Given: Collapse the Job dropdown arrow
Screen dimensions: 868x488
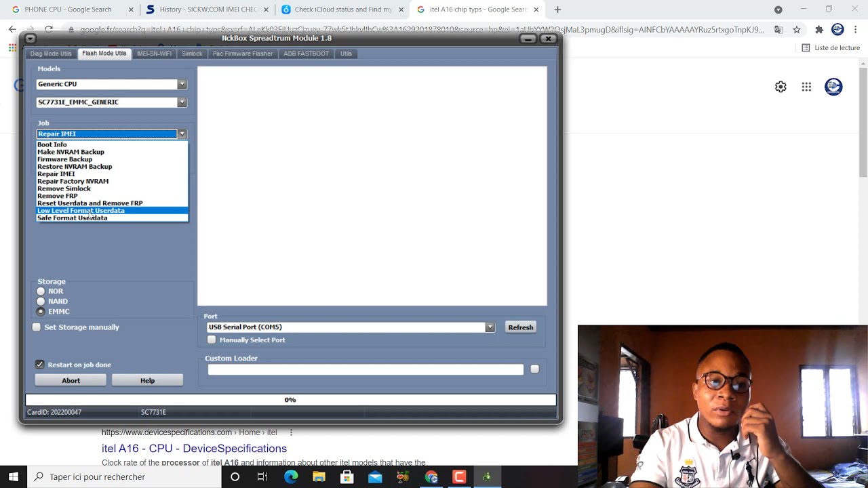Looking at the screenshot, I should coord(182,134).
